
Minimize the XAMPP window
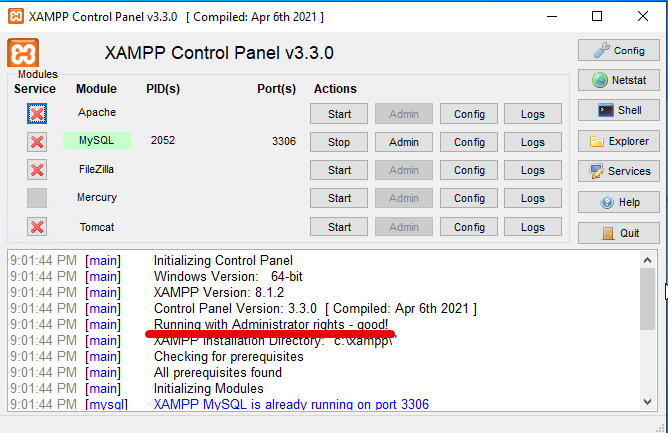(x=552, y=17)
